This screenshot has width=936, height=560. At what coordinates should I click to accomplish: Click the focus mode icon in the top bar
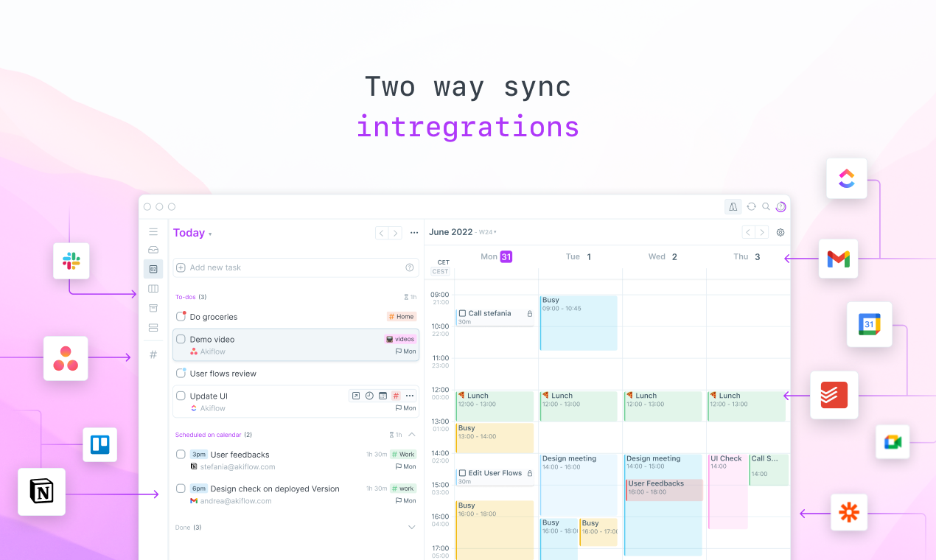click(x=733, y=207)
